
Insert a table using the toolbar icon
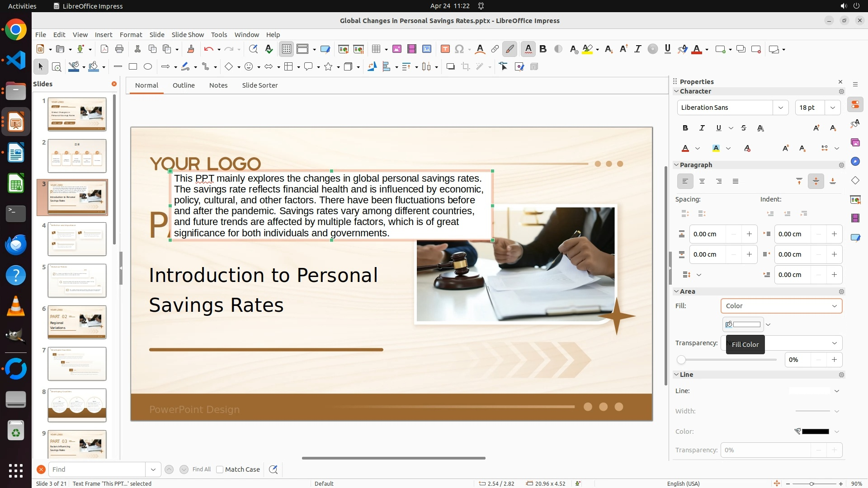pyautogui.click(x=376, y=49)
